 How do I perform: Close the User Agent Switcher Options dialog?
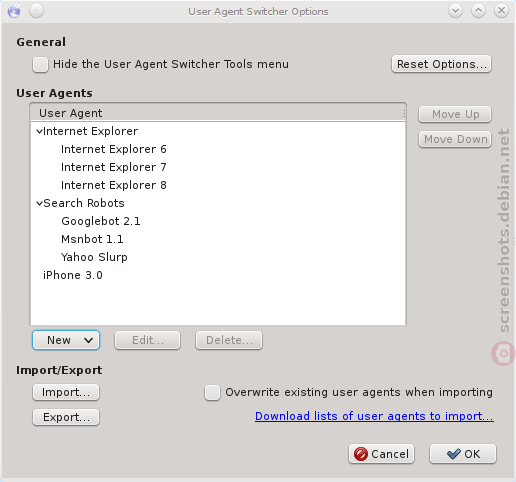[x=501, y=11]
